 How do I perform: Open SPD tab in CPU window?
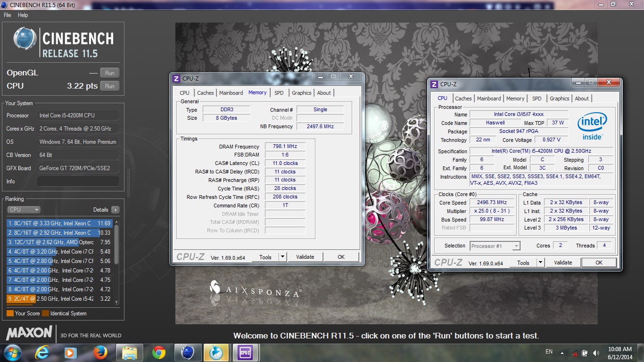[x=537, y=99]
